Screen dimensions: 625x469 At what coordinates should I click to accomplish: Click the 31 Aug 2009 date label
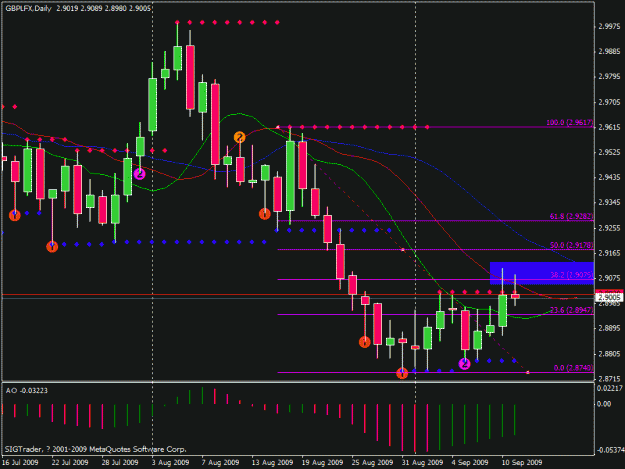coord(422,462)
